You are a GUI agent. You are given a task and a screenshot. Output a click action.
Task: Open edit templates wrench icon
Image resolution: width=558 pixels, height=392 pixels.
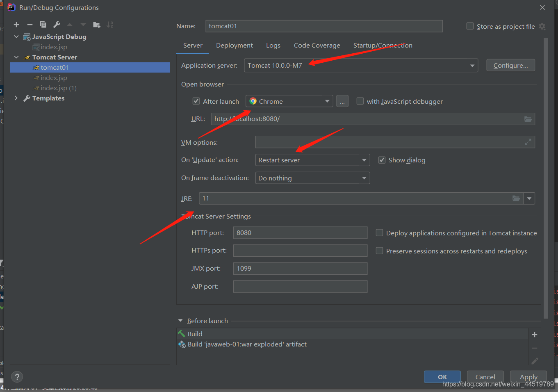pos(57,25)
